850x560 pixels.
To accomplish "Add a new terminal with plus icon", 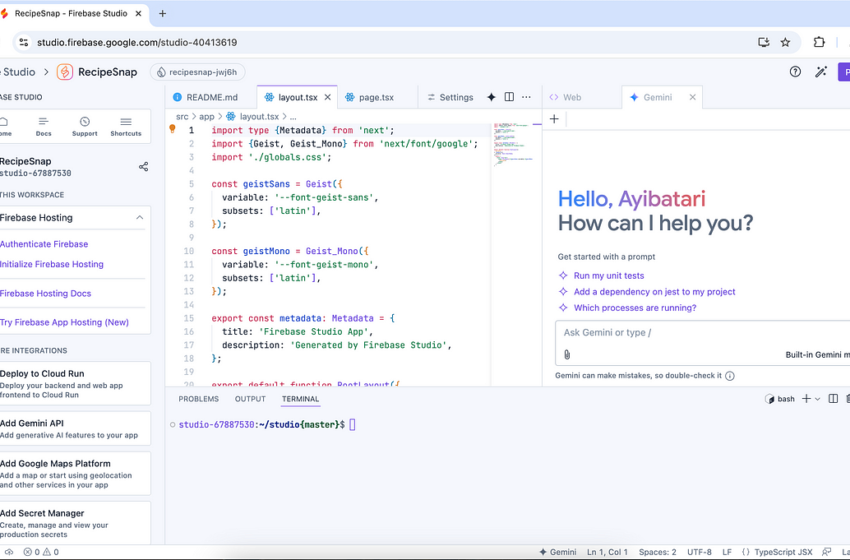I will [806, 399].
